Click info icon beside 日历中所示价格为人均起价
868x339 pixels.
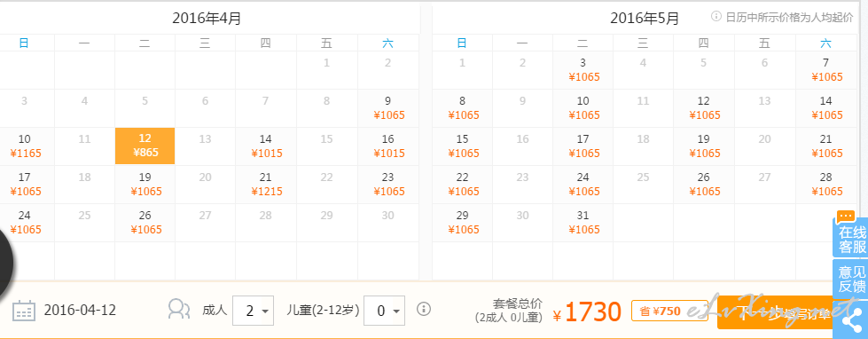716,17
